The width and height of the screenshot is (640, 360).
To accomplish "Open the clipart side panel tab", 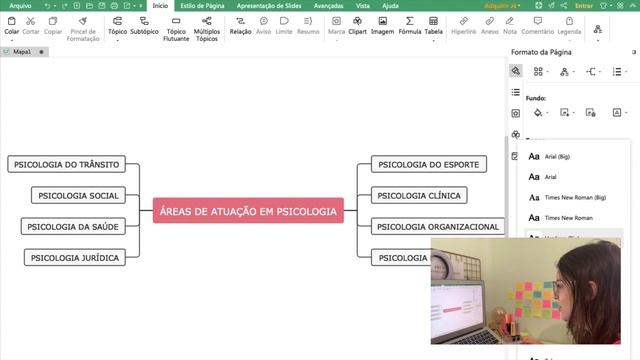I will (516, 134).
